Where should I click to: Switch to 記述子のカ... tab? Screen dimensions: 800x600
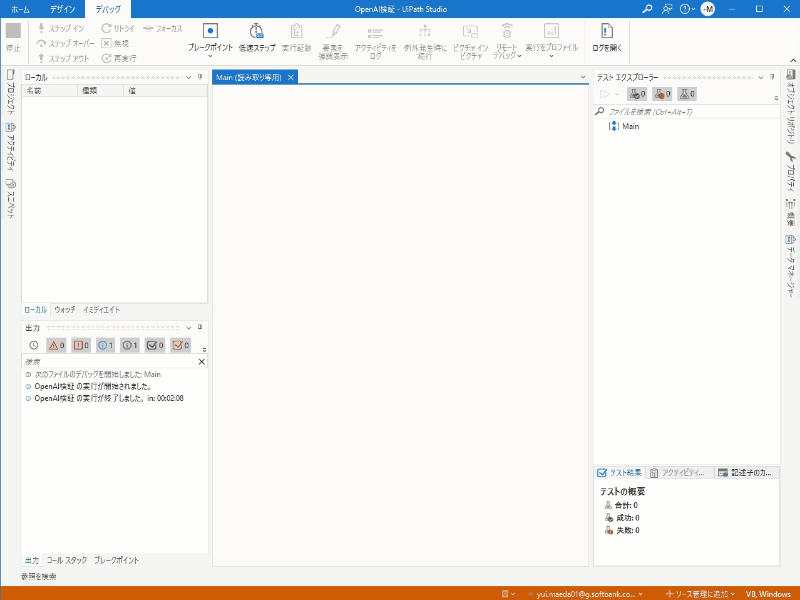745,473
